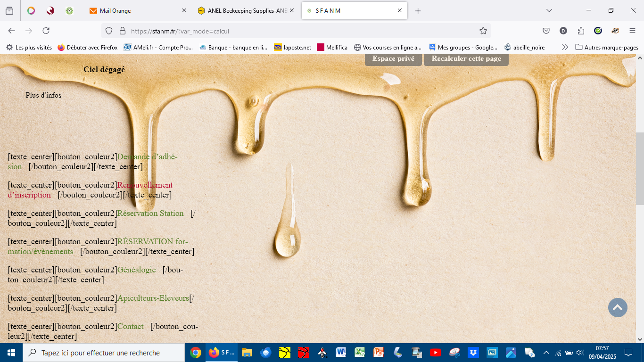
Task: Open Autres marque-pages folder
Action: point(607,47)
